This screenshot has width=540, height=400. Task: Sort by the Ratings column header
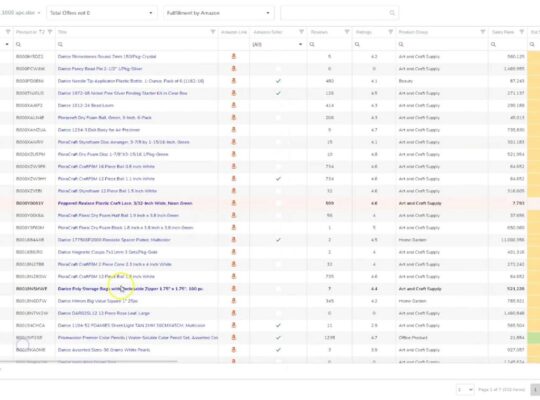tap(364, 32)
